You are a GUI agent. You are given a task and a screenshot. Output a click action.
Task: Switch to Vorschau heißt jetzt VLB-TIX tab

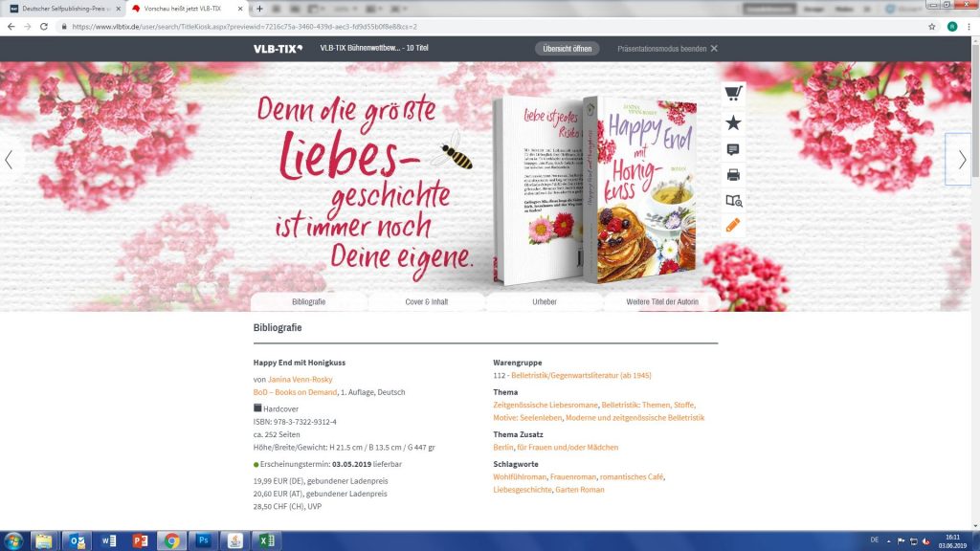pyautogui.click(x=186, y=9)
